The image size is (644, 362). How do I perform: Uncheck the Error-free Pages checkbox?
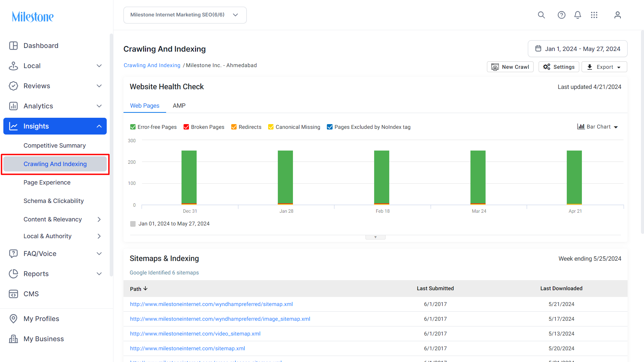tap(133, 127)
